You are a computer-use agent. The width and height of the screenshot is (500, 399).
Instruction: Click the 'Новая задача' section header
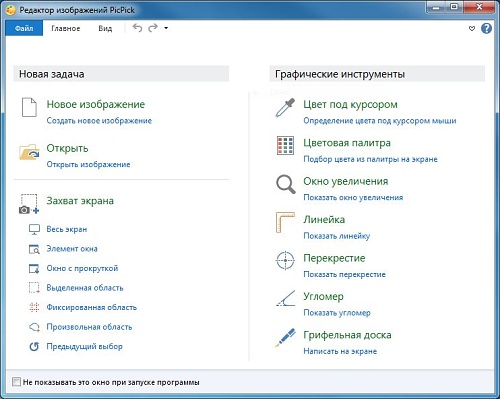[121, 74]
